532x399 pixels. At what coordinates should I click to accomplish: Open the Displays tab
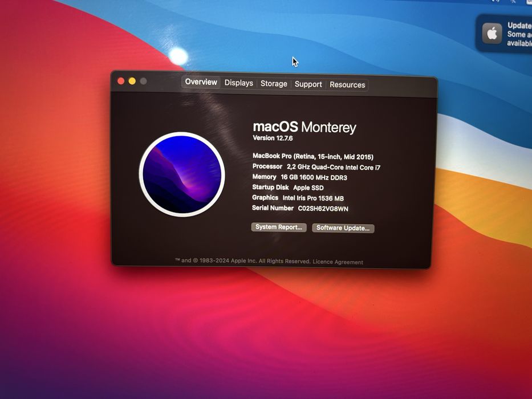point(238,83)
